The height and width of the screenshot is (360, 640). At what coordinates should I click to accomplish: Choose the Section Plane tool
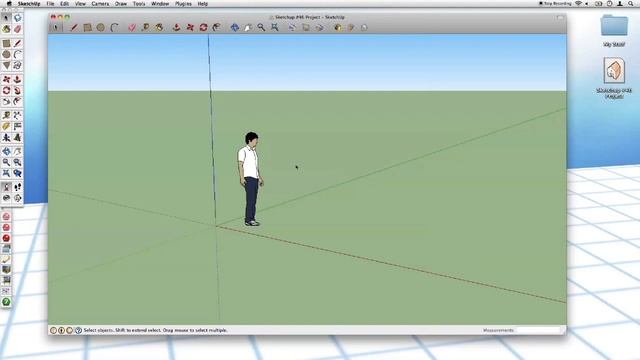(x=18, y=198)
